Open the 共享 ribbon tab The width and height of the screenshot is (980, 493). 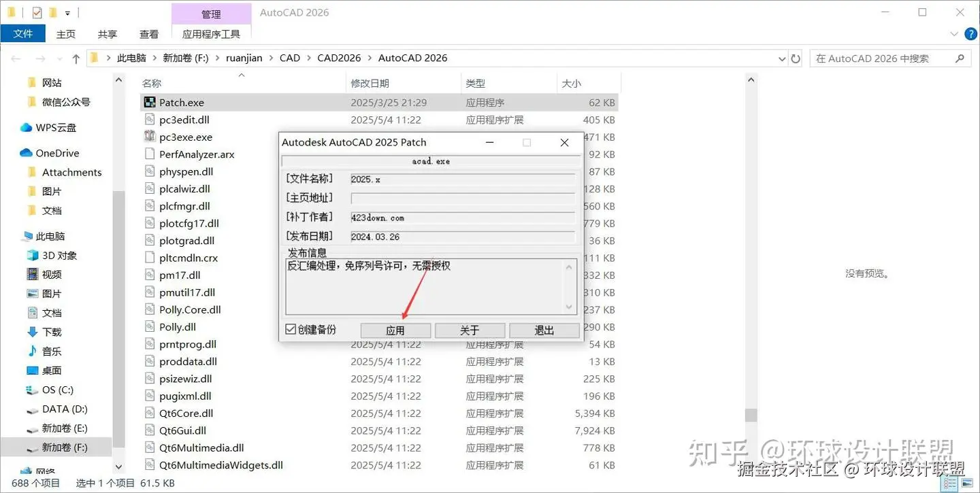(x=108, y=34)
